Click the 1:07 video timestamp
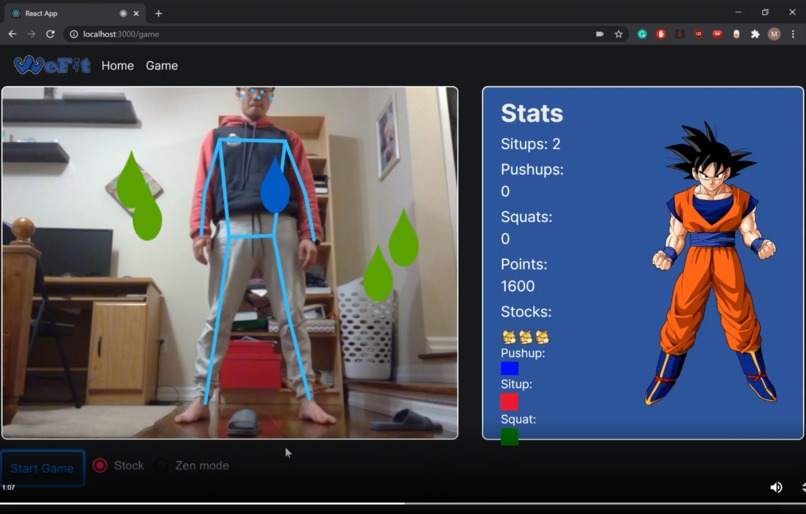Viewport: 806px width, 514px height. pyautogui.click(x=8, y=487)
